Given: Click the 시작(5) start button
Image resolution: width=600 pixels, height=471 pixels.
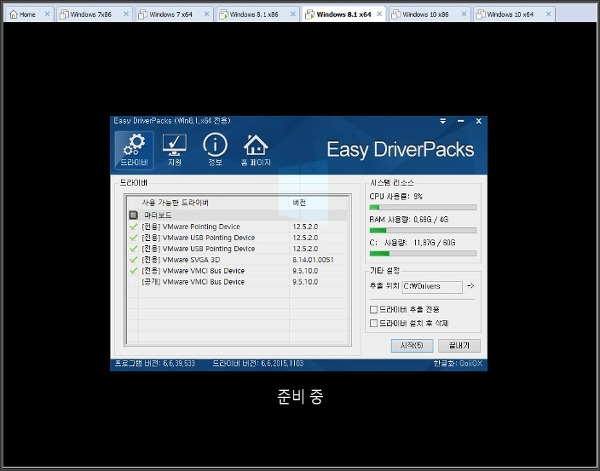Looking at the screenshot, I should pyautogui.click(x=412, y=346).
